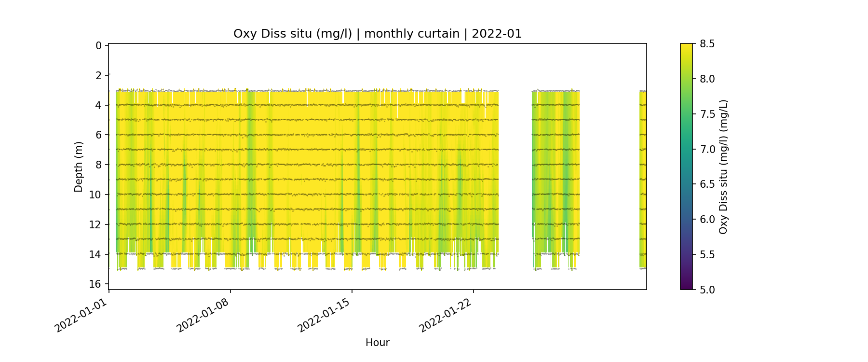Viewport: 868px width, 362px height.
Task: Click the narrow data strip at the plot's right edge
Action: tap(643, 179)
